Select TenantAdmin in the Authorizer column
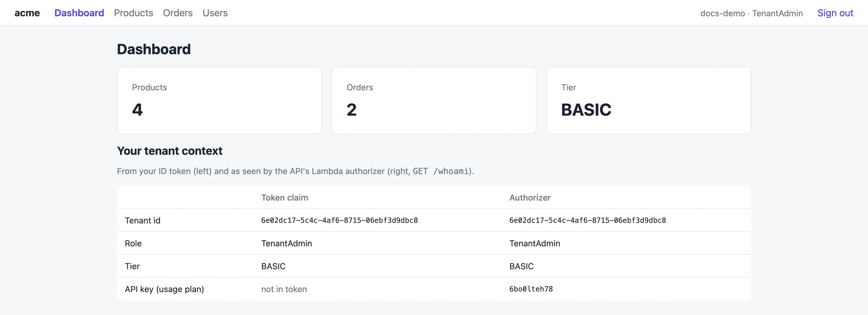This screenshot has height=315, width=868. click(534, 243)
